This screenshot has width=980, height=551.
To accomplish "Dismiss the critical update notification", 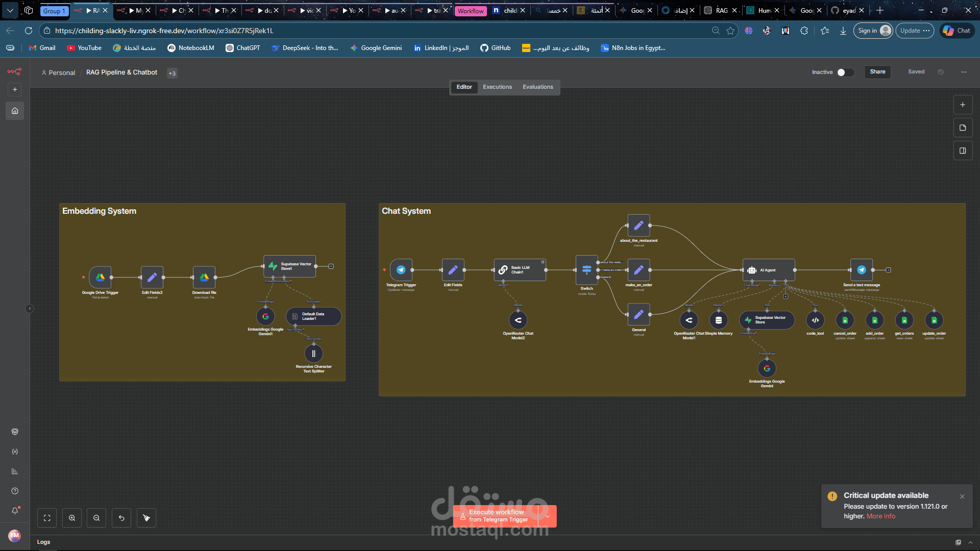I will [962, 496].
